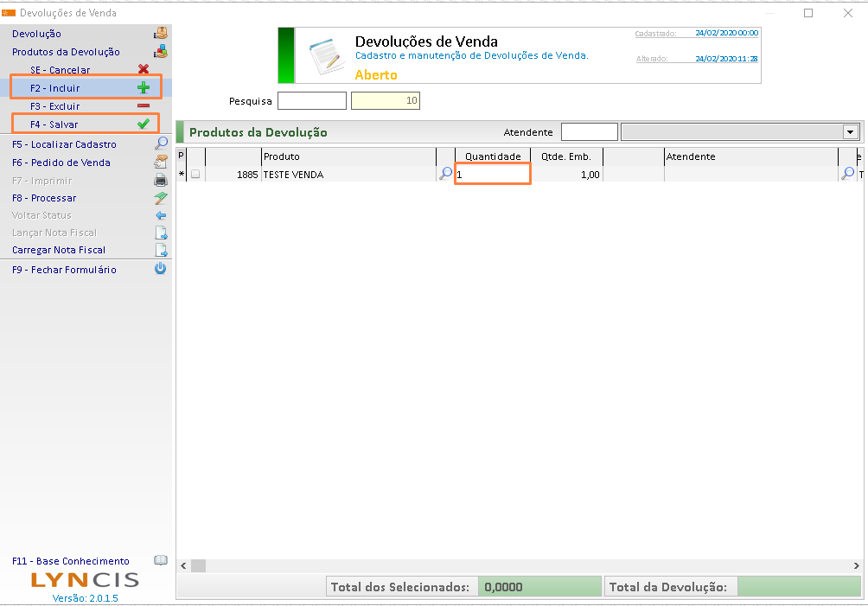Expand the Atendente dropdown arrow

851,132
